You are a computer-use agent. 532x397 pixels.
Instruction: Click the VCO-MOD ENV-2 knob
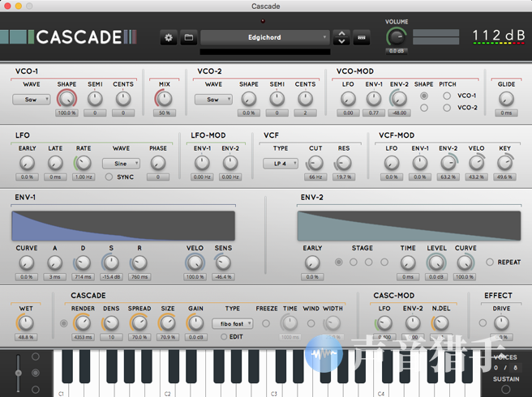point(399,99)
